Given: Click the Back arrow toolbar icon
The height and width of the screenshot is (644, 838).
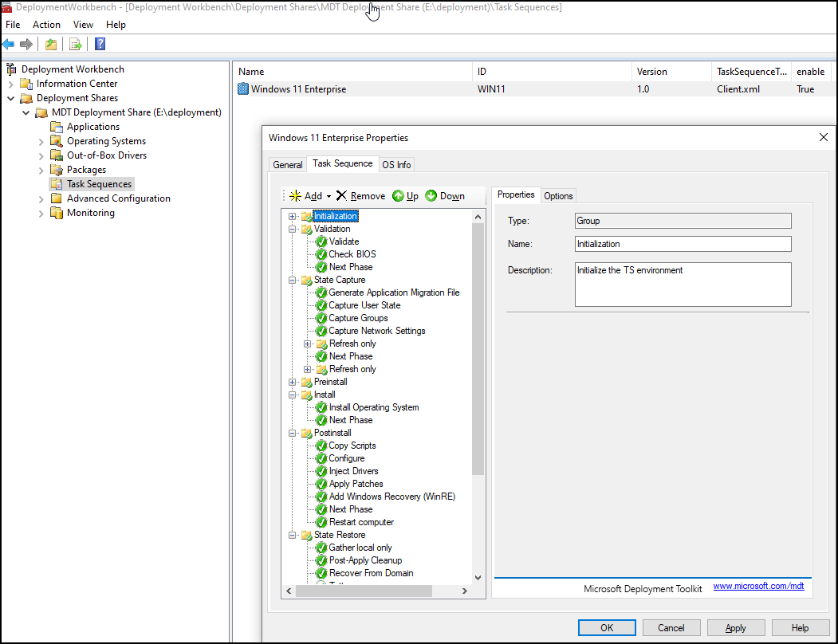Looking at the screenshot, I should pyautogui.click(x=9, y=44).
